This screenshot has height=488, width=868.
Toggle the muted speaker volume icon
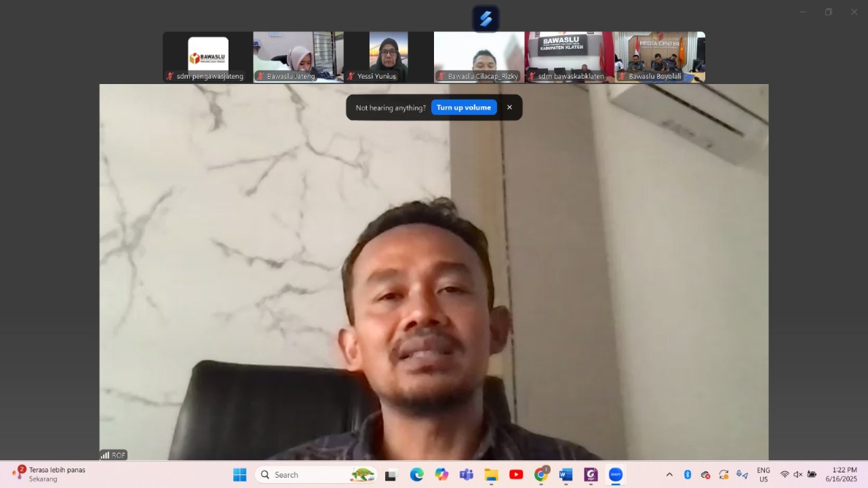click(798, 475)
